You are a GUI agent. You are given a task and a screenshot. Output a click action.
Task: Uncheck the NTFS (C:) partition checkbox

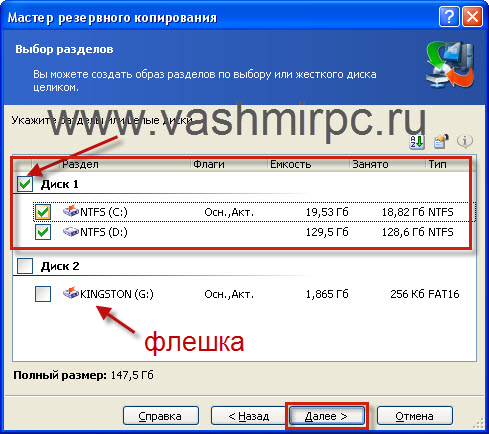click(43, 212)
